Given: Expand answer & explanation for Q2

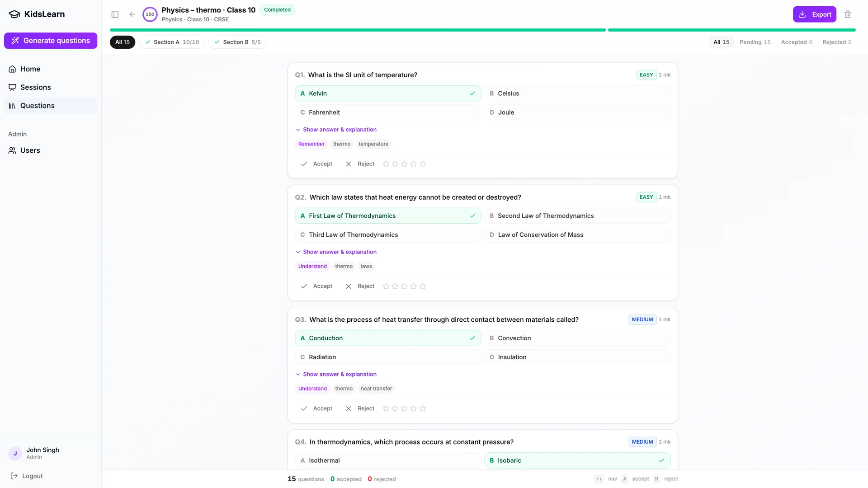Looking at the screenshot, I should click(336, 252).
